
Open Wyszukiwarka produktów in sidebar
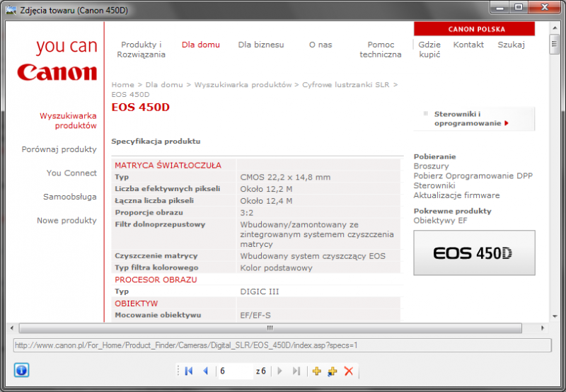(x=68, y=120)
